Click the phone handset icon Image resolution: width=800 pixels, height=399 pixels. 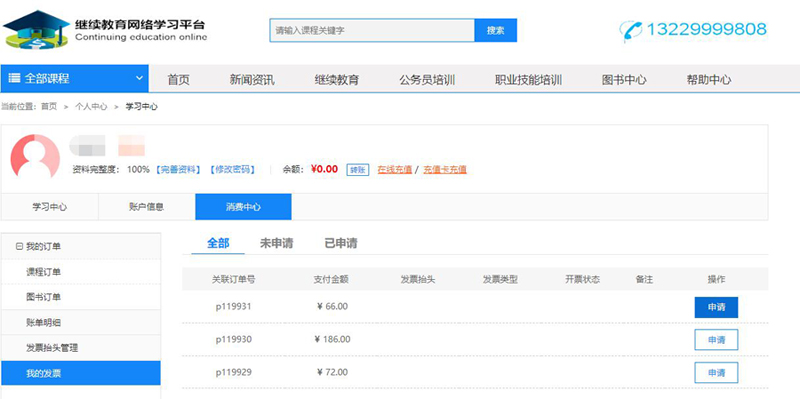(631, 31)
